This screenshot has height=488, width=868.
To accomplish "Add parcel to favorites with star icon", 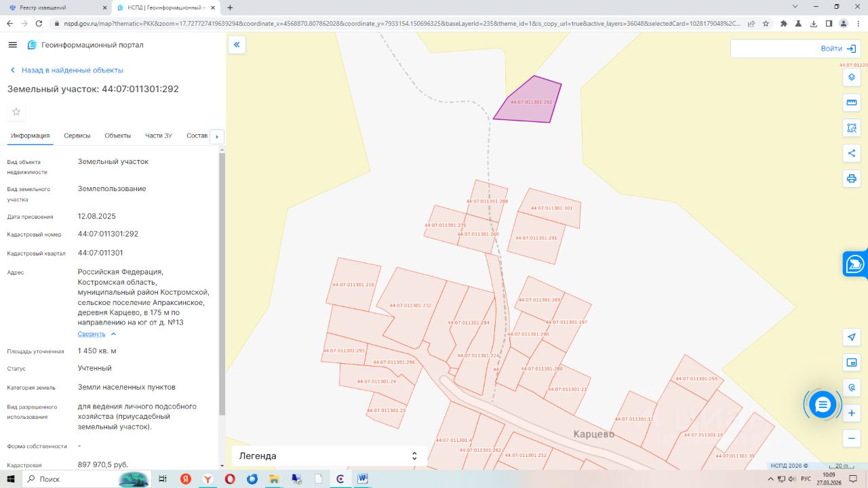I will [x=16, y=112].
